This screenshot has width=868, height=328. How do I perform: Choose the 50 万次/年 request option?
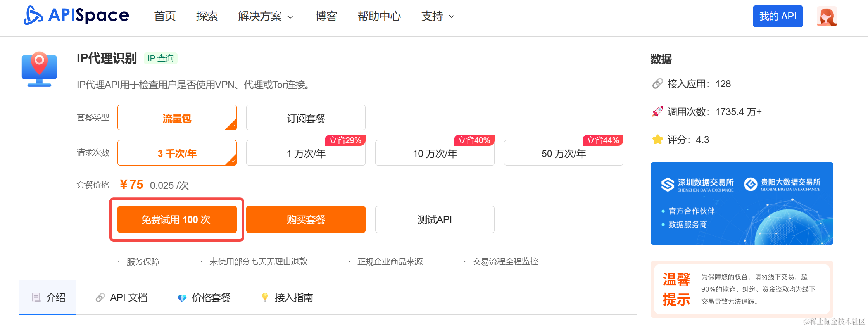pyautogui.click(x=563, y=154)
